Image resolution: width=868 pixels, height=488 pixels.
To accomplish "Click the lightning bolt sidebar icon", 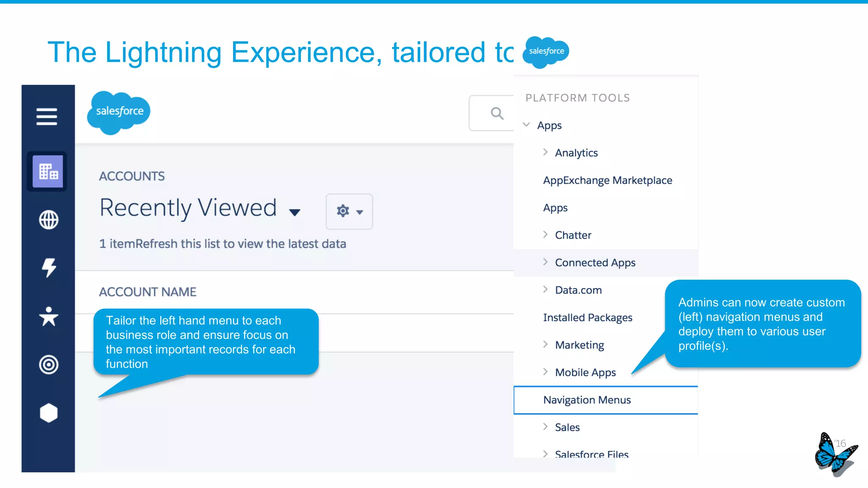I will [x=49, y=268].
